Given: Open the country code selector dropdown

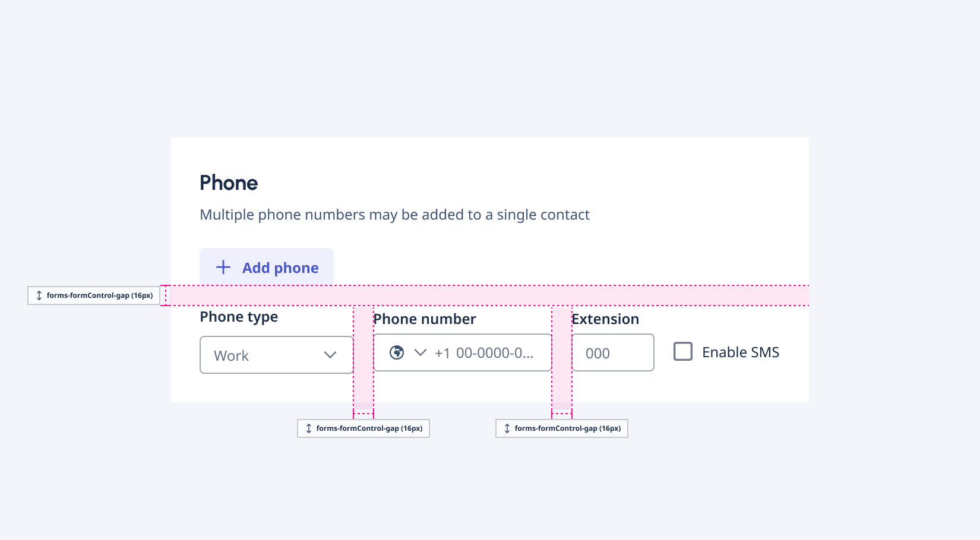Looking at the screenshot, I should (409, 352).
